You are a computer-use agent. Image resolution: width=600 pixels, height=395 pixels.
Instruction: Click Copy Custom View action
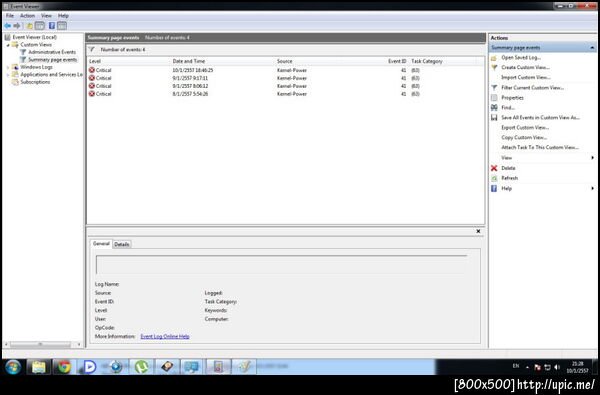pyautogui.click(x=524, y=137)
